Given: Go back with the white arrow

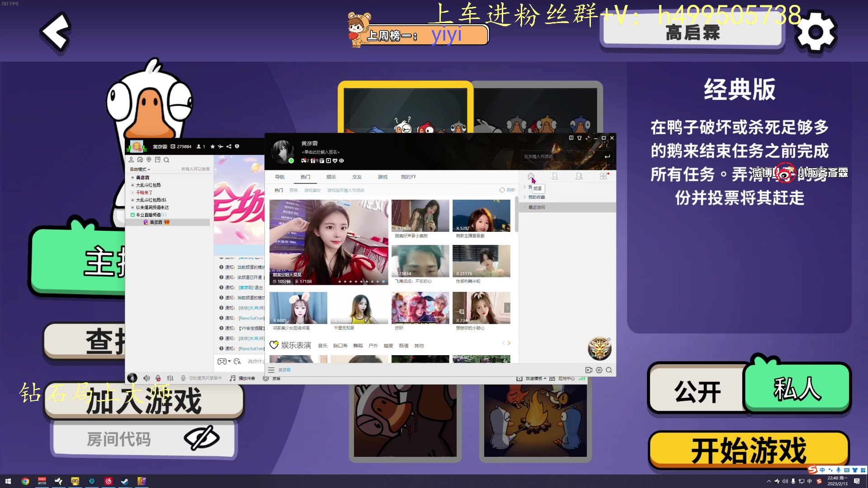Looking at the screenshot, I should [x=56, y=32].
